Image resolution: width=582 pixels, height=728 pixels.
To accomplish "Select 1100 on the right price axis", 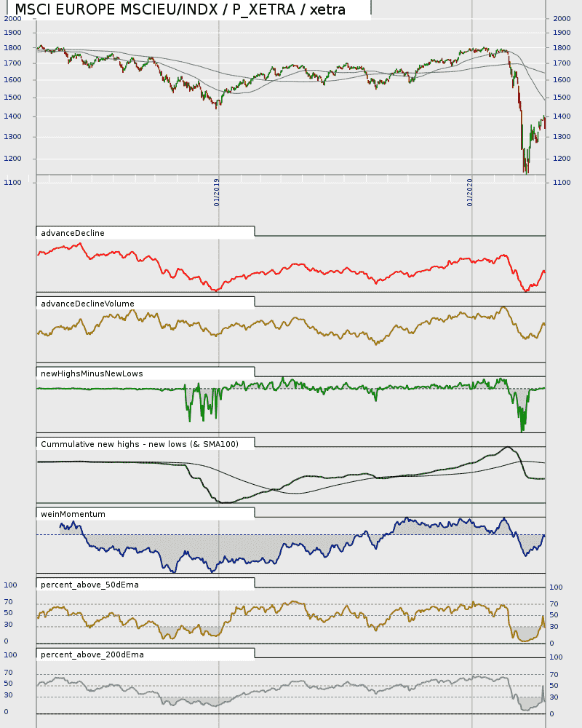I will tap(562, 183).
